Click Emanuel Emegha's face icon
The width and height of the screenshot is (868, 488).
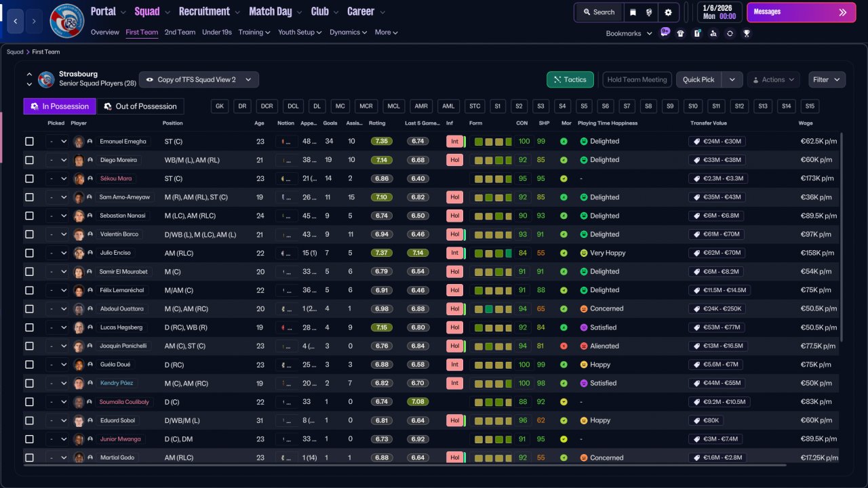[79, 142]
